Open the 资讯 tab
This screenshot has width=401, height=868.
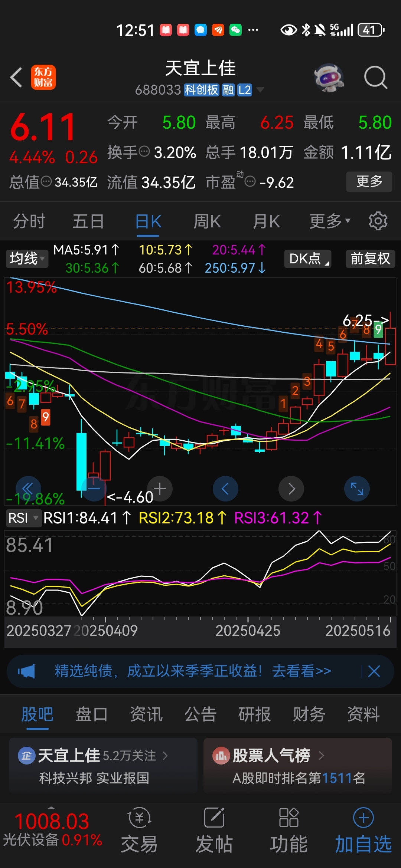[x=146, y=714]
